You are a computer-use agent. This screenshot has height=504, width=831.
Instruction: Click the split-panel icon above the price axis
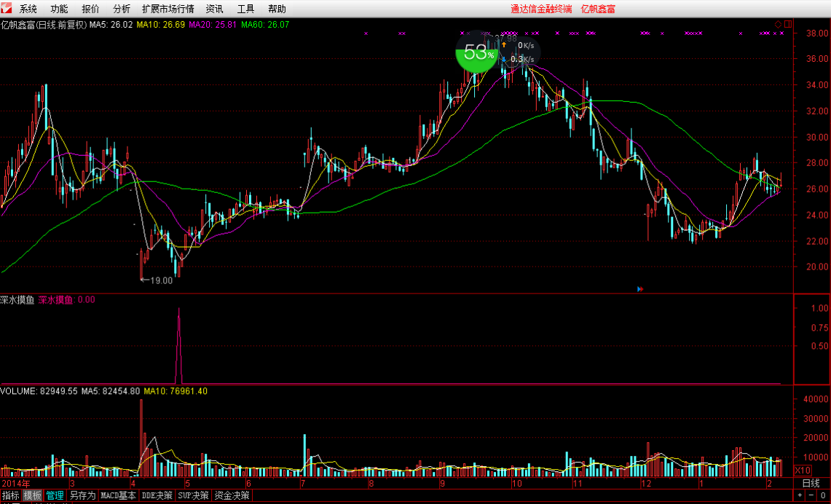pos(788,24)
